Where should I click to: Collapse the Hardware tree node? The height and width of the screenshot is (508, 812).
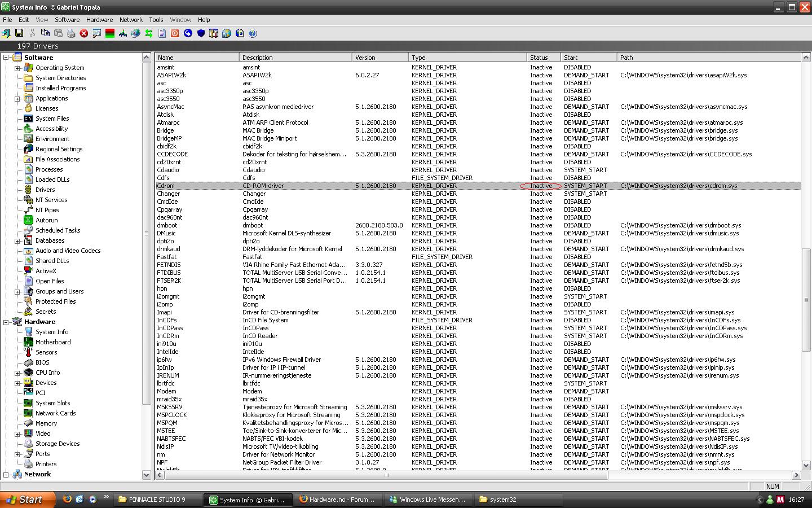pyautogui.click(x=6, y=322)
